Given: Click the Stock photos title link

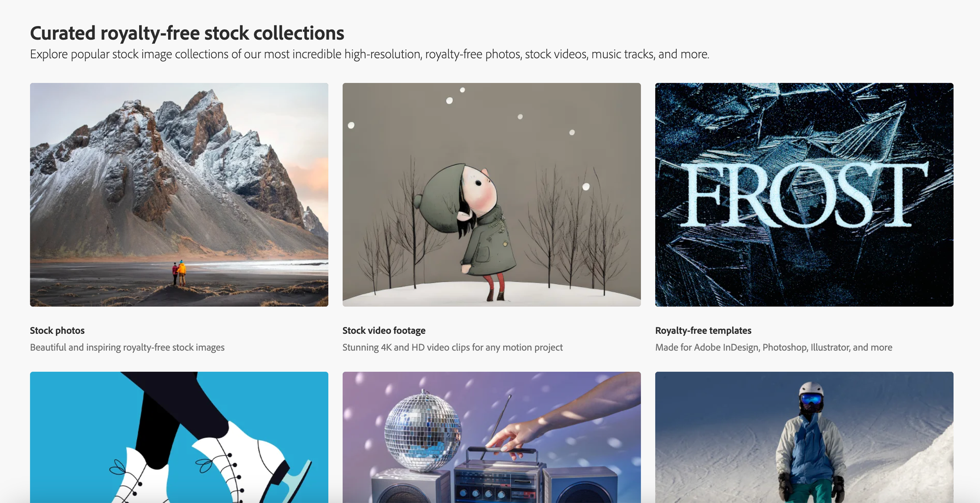Looking at the screenshot, I should pos(57,330).
